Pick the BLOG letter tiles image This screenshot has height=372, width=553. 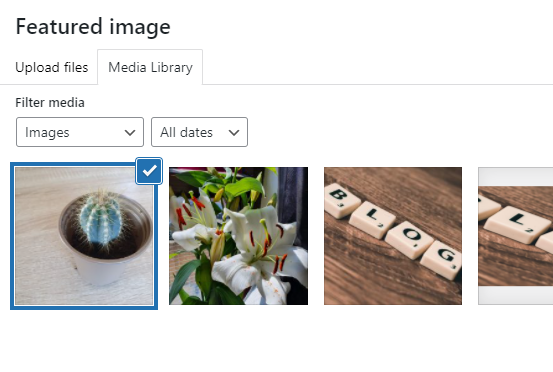pyautogui.click(x=393, y=236)
